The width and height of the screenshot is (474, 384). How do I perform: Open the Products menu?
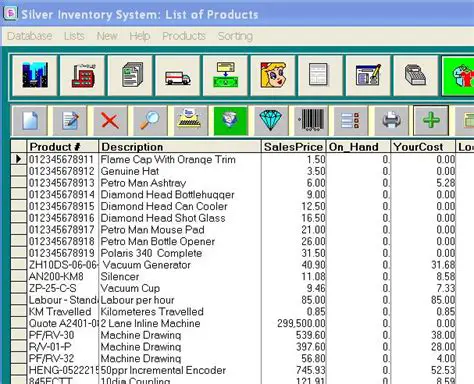[184, 36]
